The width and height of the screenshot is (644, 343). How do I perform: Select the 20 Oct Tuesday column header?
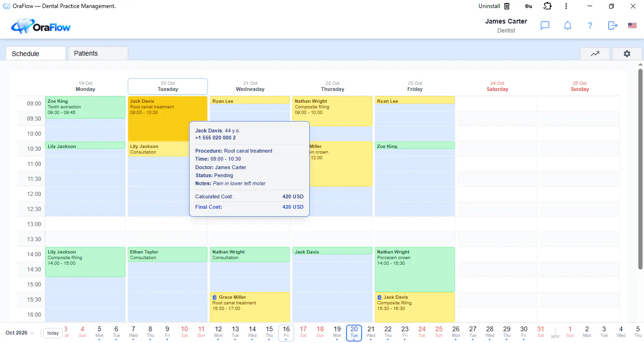(x=168, y=86)
